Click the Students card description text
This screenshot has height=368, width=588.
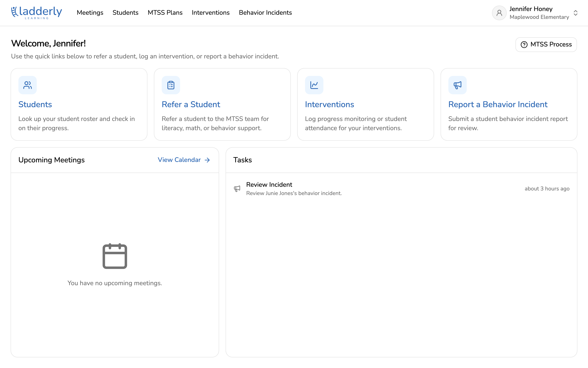pos(77,123)
